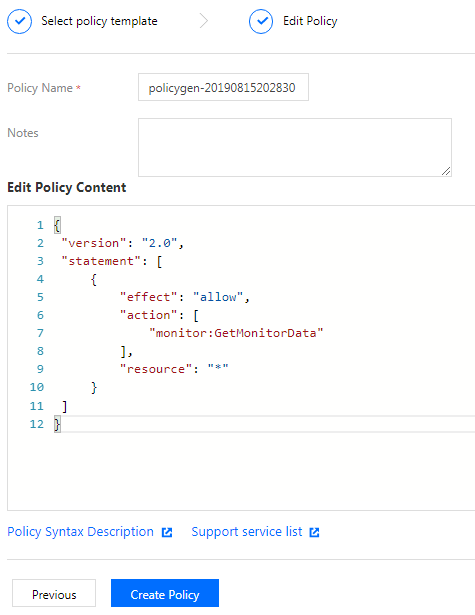Open the Support service list link
The image size is (475, 615).
(x=247, y=532)
